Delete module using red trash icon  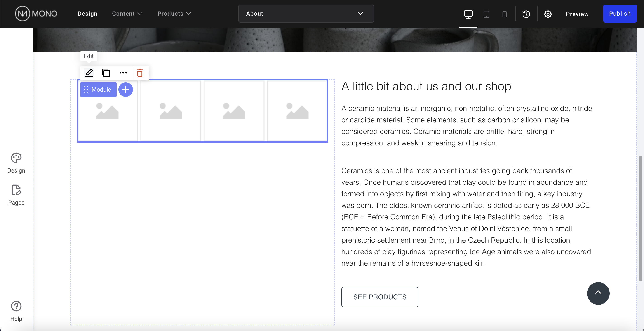pos(140,73)
